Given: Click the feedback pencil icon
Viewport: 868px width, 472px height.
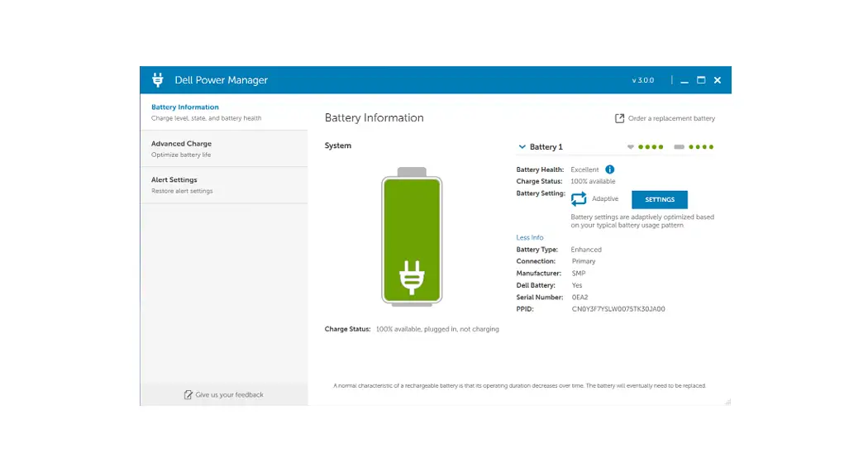Looking at the screenshot, I should [188, 394].
